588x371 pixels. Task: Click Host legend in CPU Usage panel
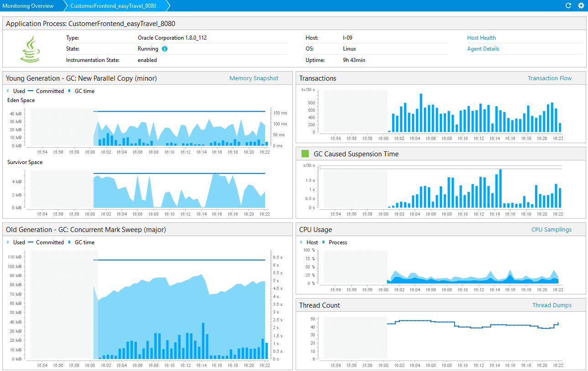point(309,242)
